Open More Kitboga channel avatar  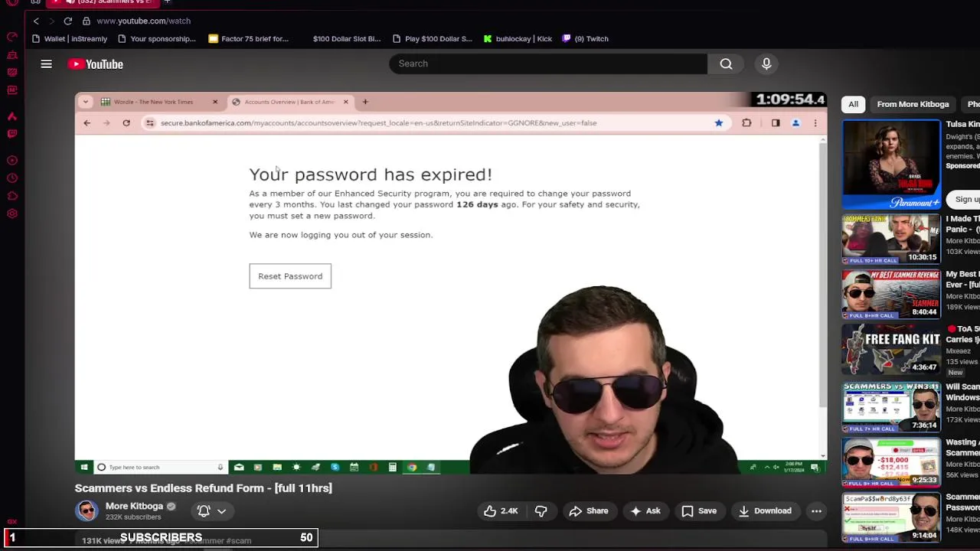point(87,510)
